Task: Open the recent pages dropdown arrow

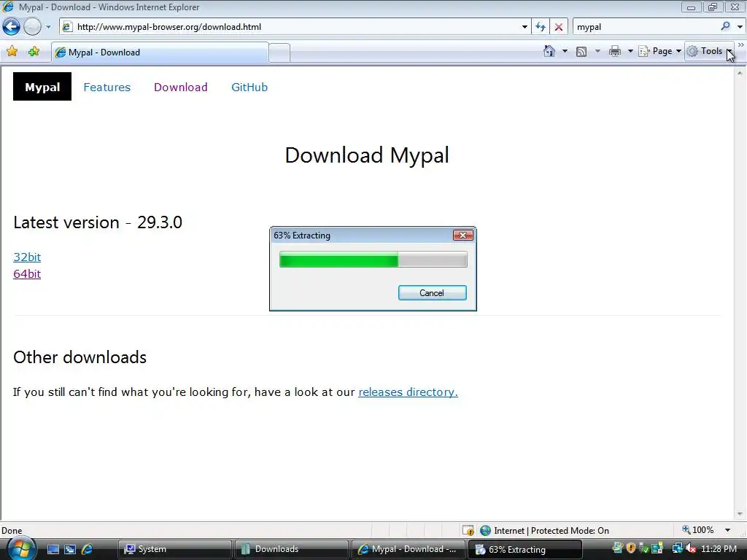Action: [x=48, y=27]
